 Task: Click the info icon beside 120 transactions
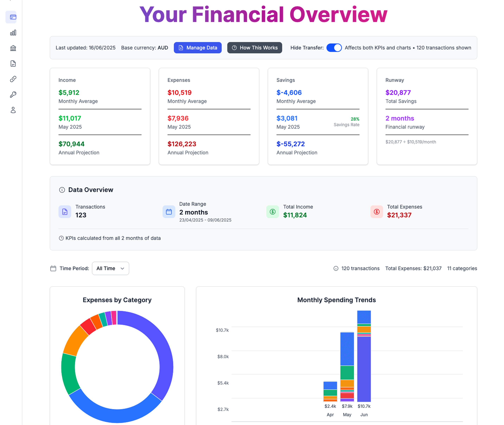click(x=336, y=268)
